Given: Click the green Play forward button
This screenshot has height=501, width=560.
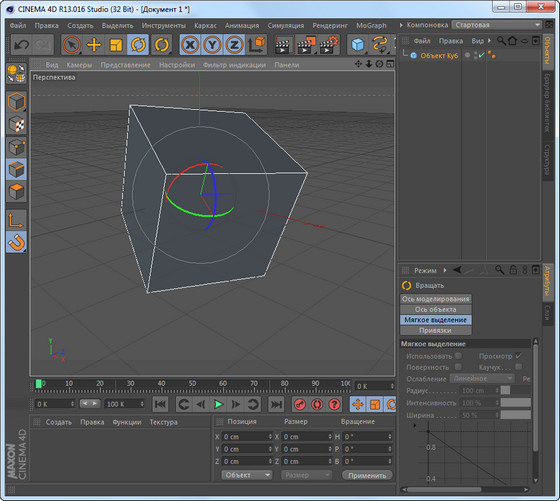Looking at the screenshot, I should click(x=218, y=405).
